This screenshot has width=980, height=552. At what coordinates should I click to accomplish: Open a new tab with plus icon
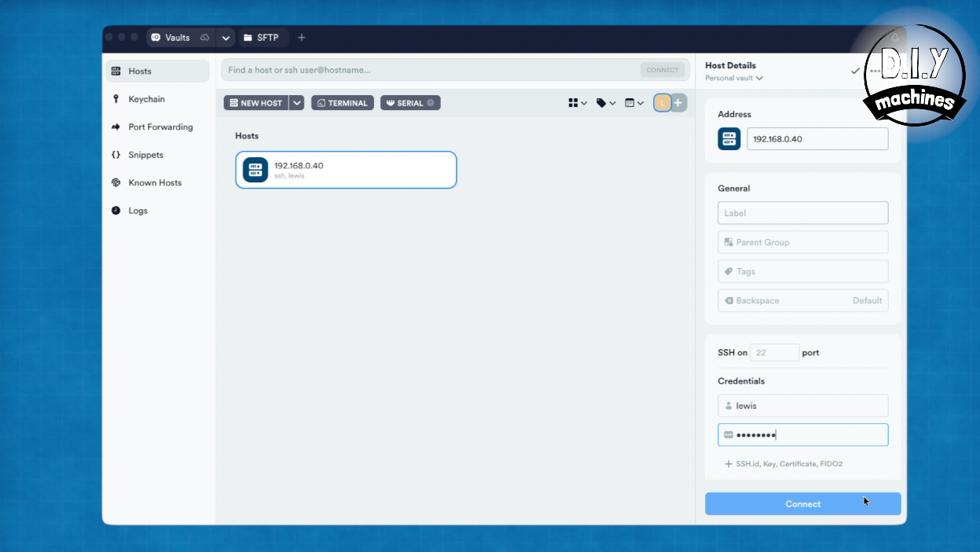[302, 38]
